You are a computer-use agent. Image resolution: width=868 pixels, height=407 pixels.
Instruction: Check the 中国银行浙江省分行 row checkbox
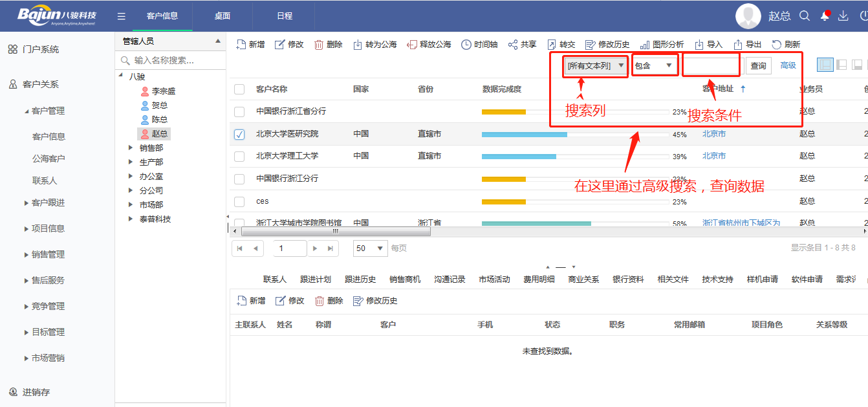pos(239,112)
